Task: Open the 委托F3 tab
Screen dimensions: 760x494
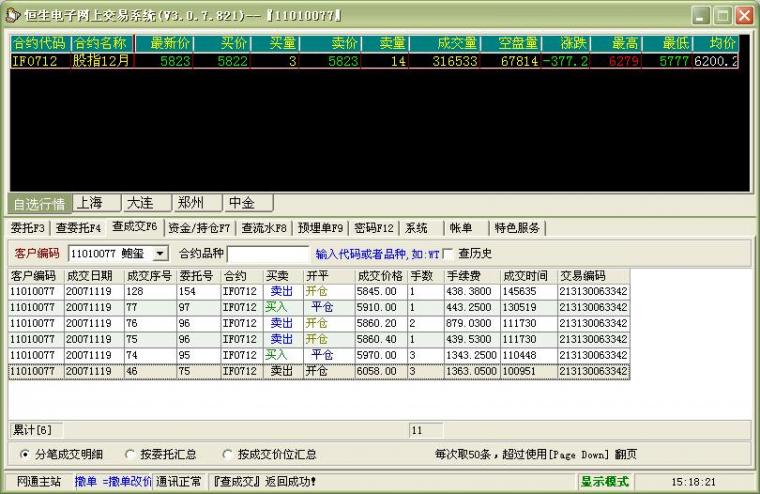Action: (28, 228)
